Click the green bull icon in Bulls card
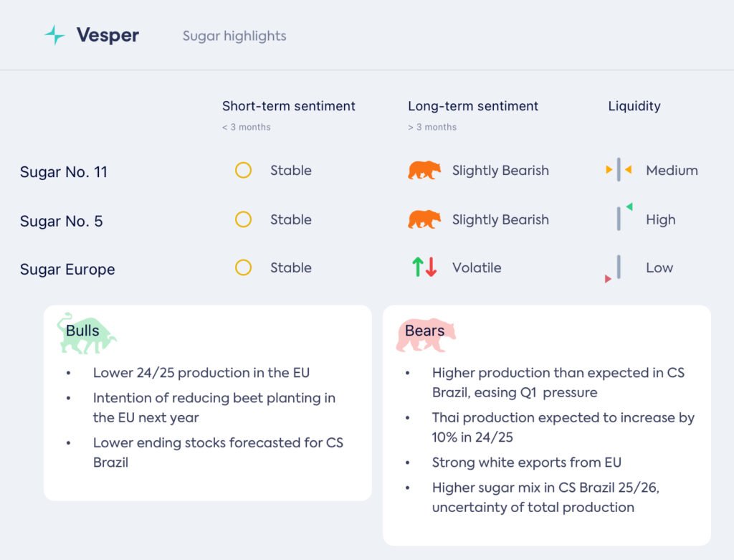Viewport: 734px width, 560px height. [x=85, y=333]
